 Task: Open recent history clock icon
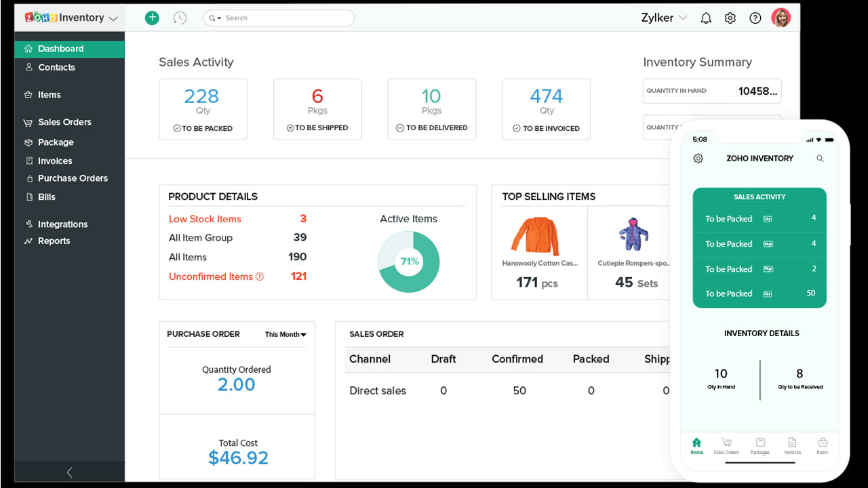[180, 18]
